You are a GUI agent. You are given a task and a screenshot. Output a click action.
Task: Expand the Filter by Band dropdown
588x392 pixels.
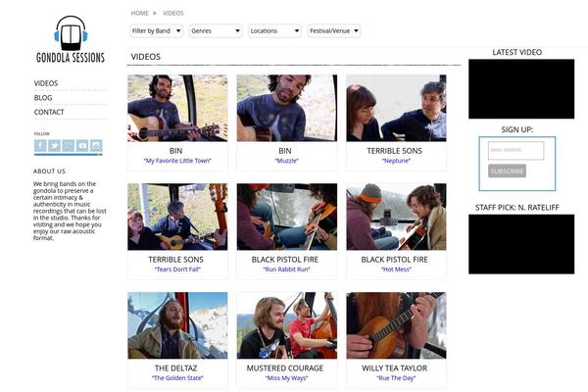click(156, 30)
